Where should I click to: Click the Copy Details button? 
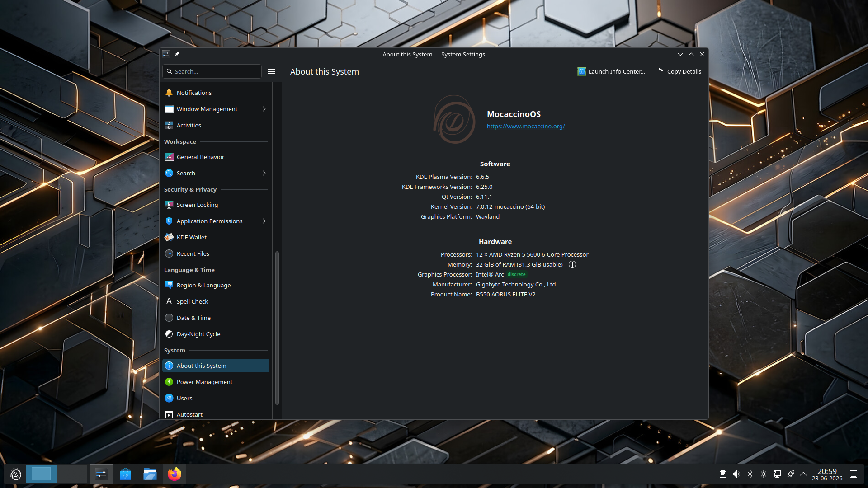pos(679,71)
